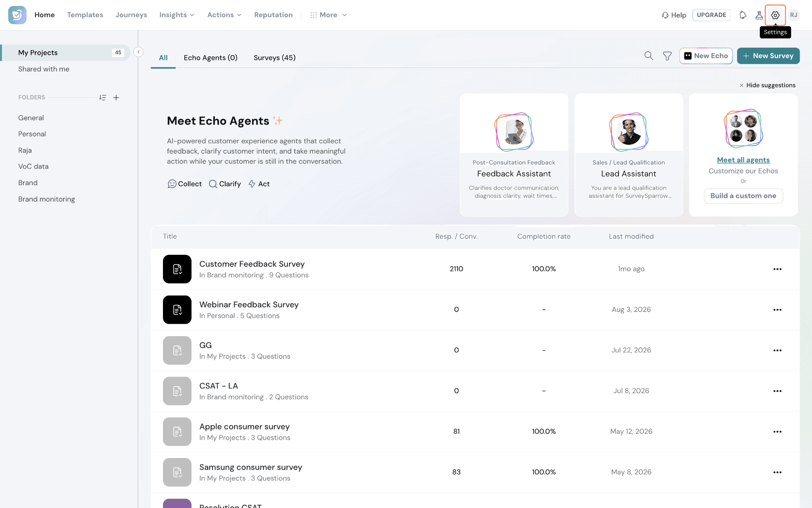Click the search magnifier icon
Image resolution: width=812 pixels, height=508 pixels.
pos(649,56)
